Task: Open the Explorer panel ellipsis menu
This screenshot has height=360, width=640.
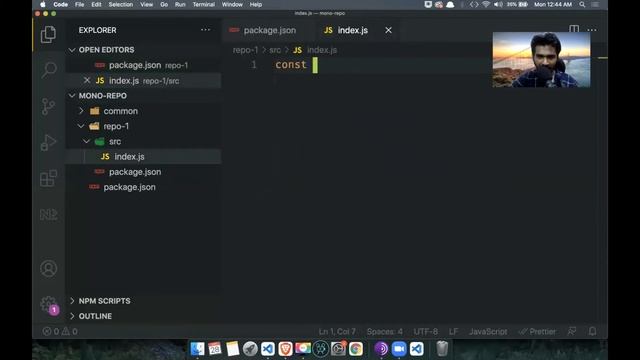Action: 205,30
